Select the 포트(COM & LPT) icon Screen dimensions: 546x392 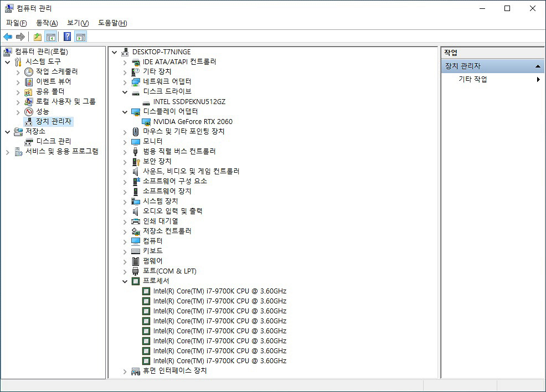136,271
